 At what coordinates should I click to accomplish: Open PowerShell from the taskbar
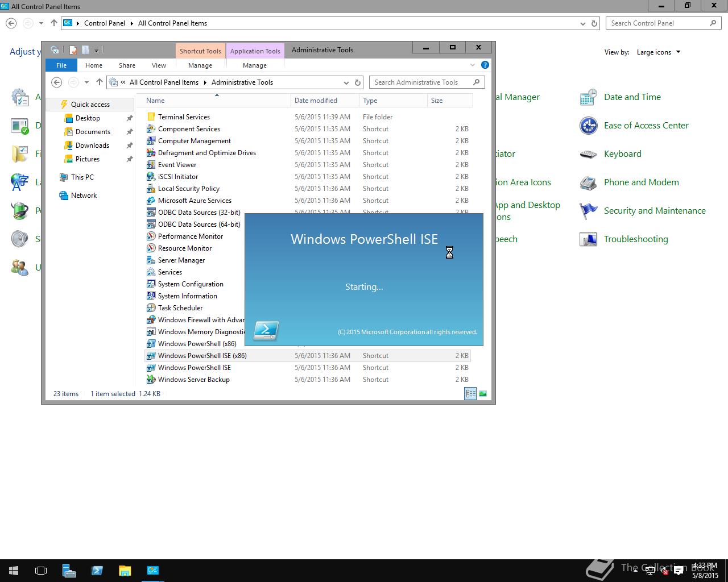[x=97, y=571]
